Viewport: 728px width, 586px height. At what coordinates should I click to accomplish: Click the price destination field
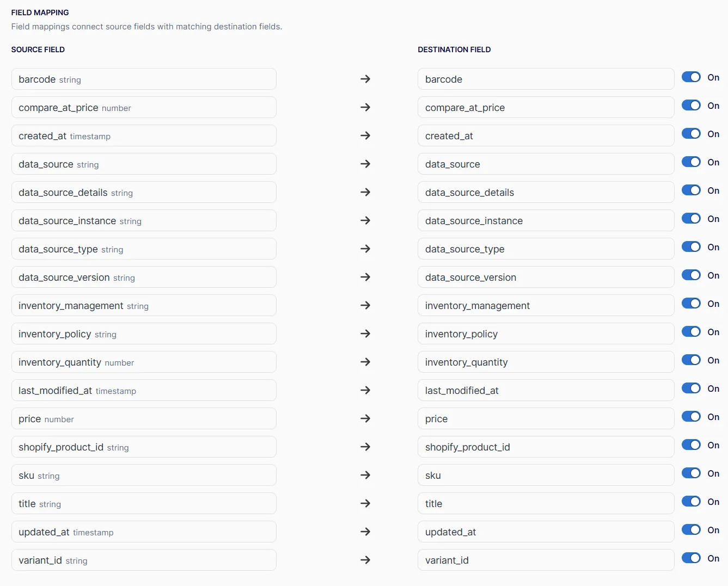pyautogui.click(x=546, y=418)
